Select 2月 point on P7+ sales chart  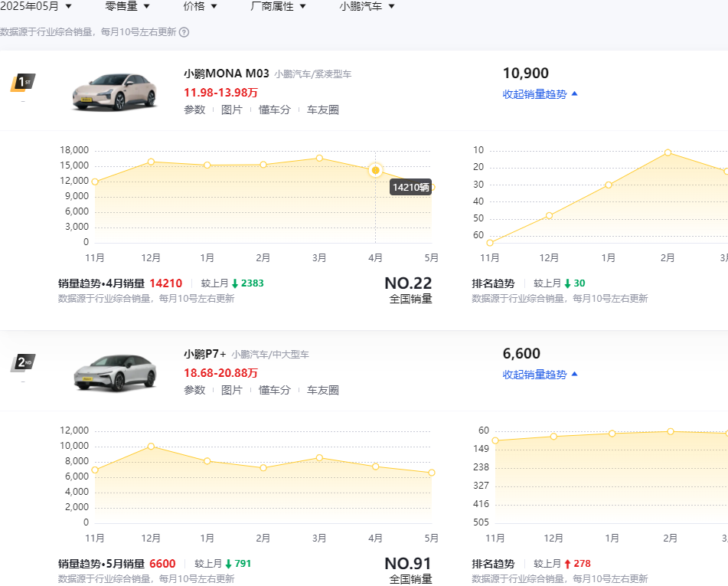pos(263,468)
